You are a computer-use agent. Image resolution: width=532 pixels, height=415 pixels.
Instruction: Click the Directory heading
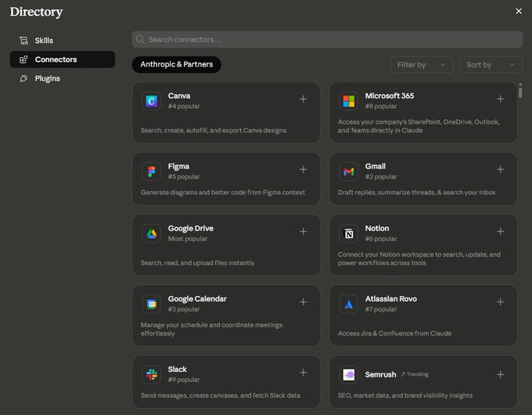coord(36,12)
